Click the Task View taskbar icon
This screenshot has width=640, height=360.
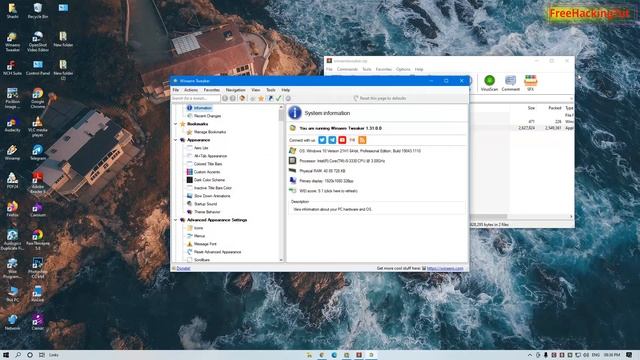[42, 355]
